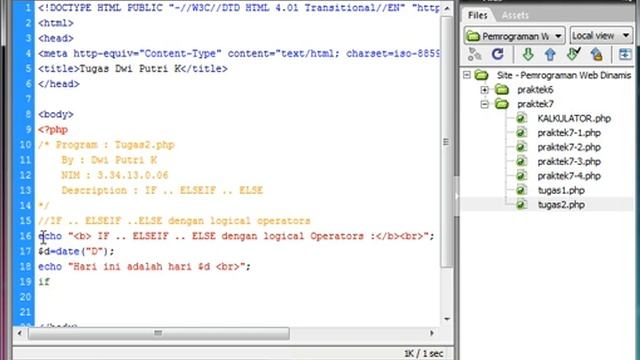Open the Local view dropdown
640x360 pixels.
click(601, 36)
